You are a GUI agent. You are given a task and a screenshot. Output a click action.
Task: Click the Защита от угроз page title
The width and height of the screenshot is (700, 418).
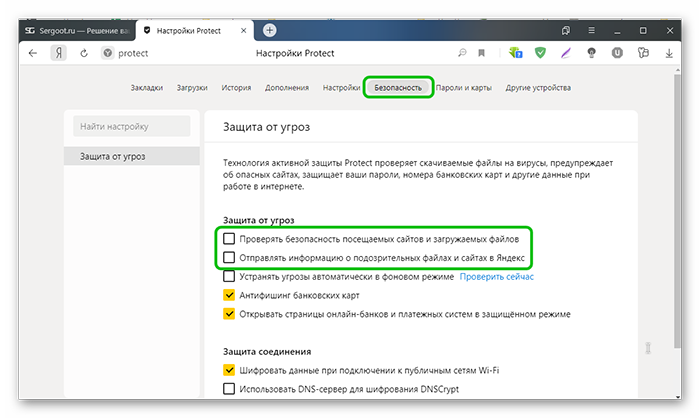click(x=267, y=127)
